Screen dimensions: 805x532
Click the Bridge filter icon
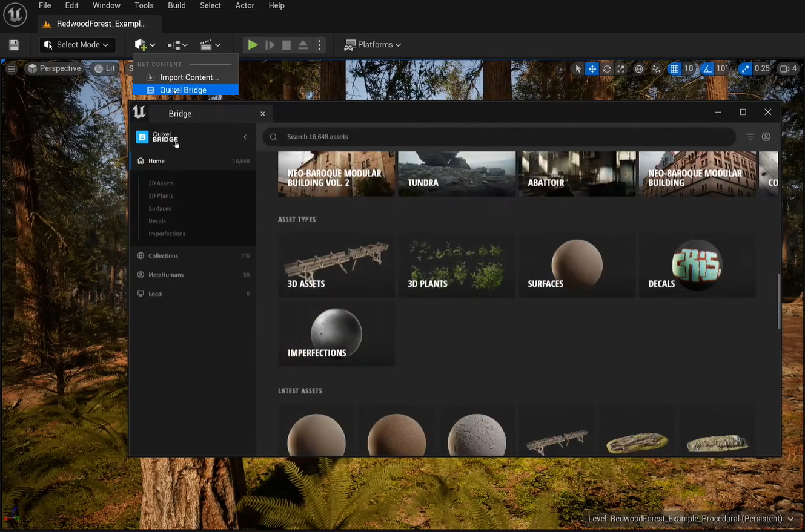coord(750,137)
